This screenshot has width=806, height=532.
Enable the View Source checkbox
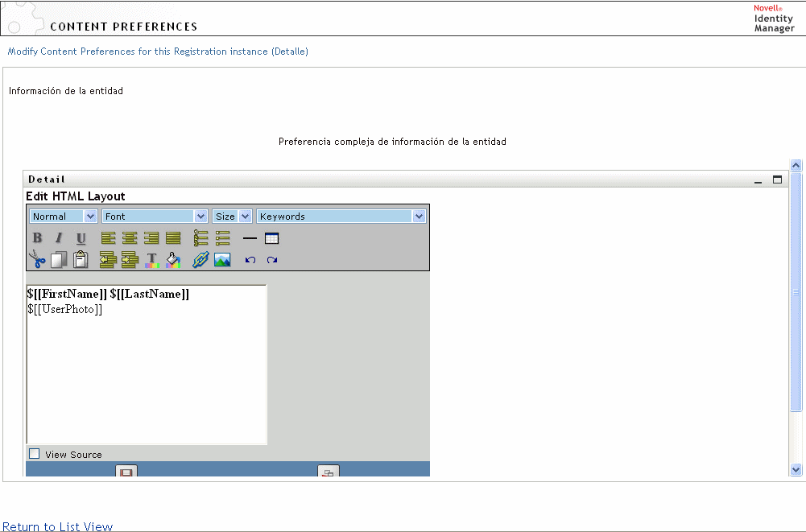35,454
